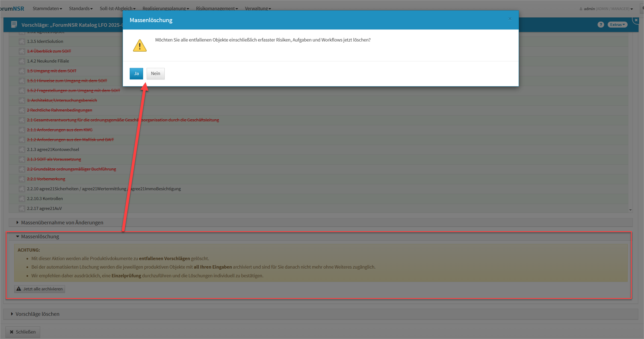This screenshot has height=339, width=644.
Task: Open the help question mark icon
Action: pyautogui.click(x=600, y=25)
